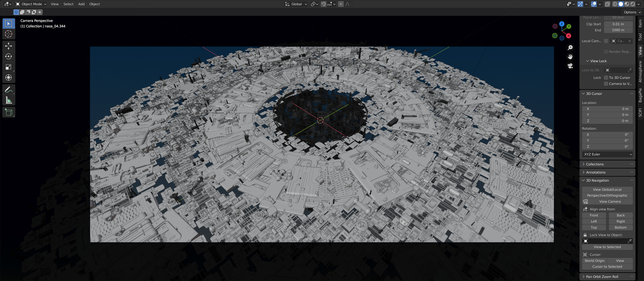Viewport: 644px width, 281px height.
Task: Set selection mode to invert
Action: (34, 12)
